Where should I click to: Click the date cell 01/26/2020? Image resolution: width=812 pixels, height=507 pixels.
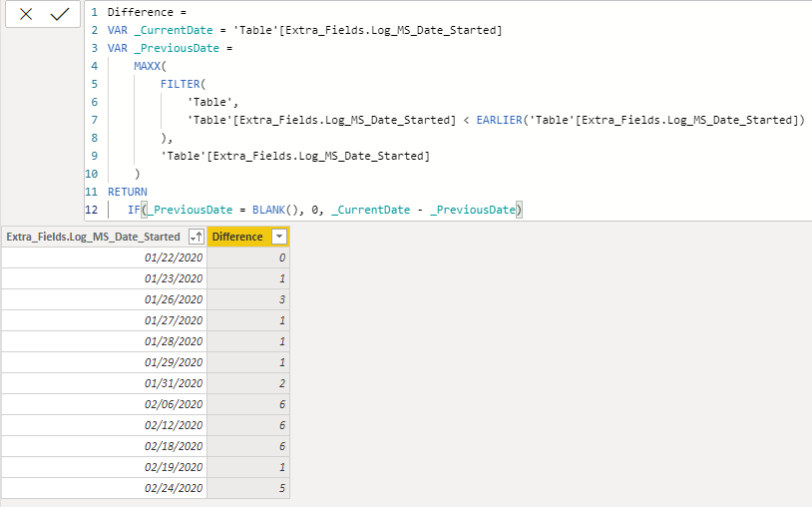tap(104, 299)
